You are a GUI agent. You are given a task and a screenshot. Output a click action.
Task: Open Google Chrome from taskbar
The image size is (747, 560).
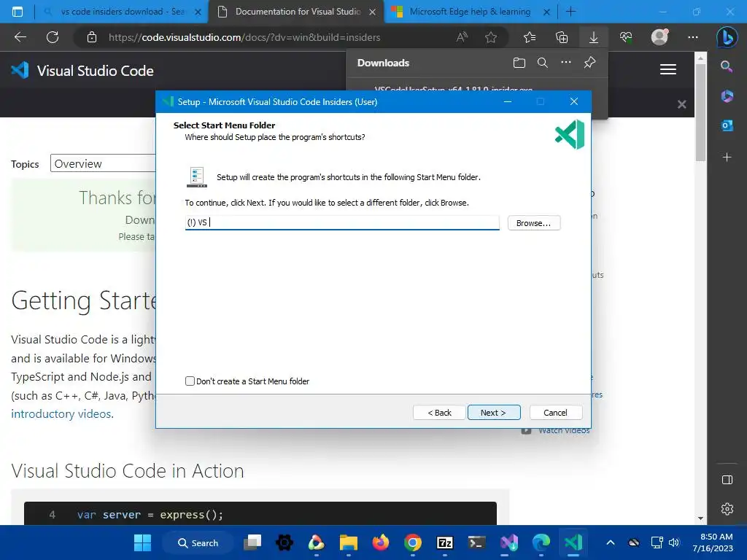(x=413, y=542)
